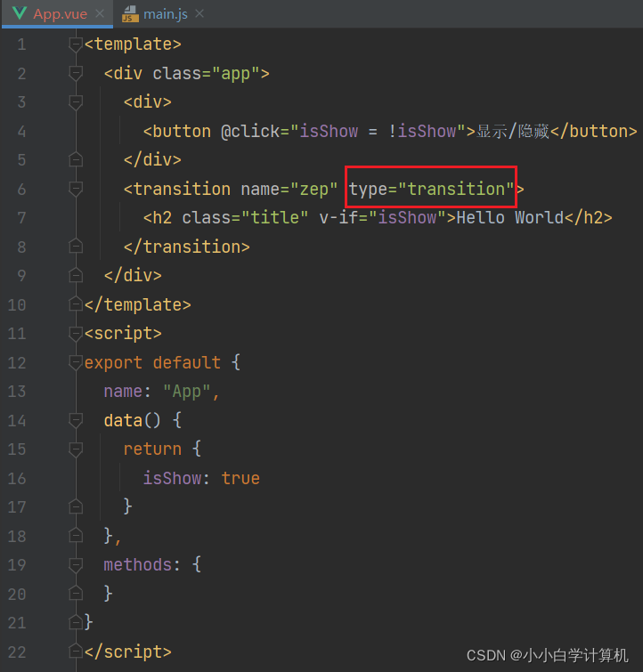
Task: Click the JS file icon on main.js tab
Action: click(130, 14)
